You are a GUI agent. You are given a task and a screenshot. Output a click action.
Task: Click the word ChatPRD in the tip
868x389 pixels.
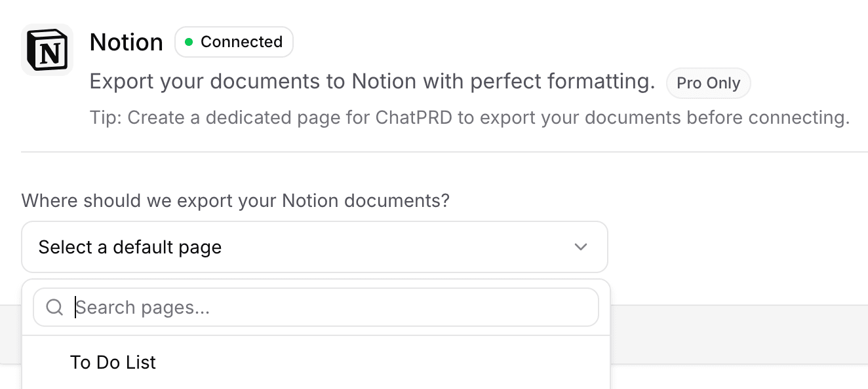pos(416,118)
